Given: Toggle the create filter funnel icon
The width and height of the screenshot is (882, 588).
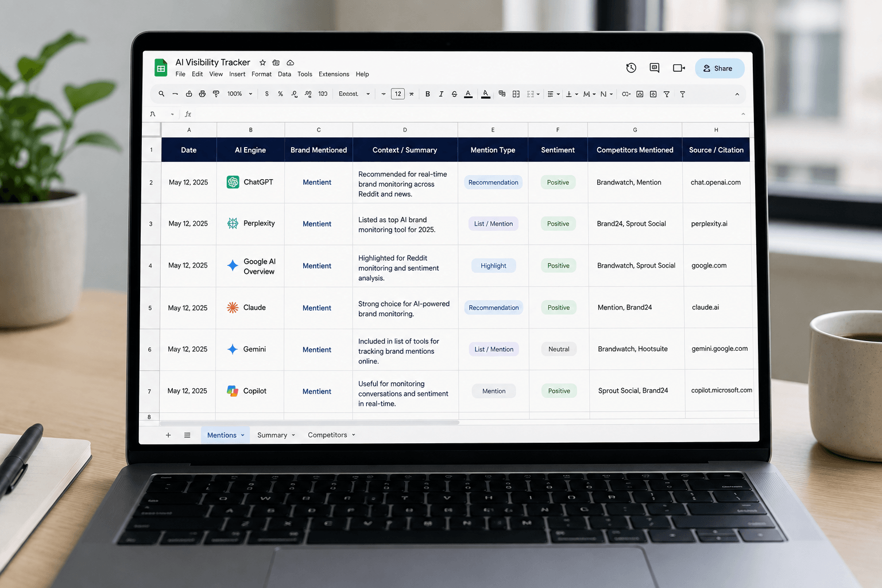Looking at the screenshot, I should click(667, 94).
